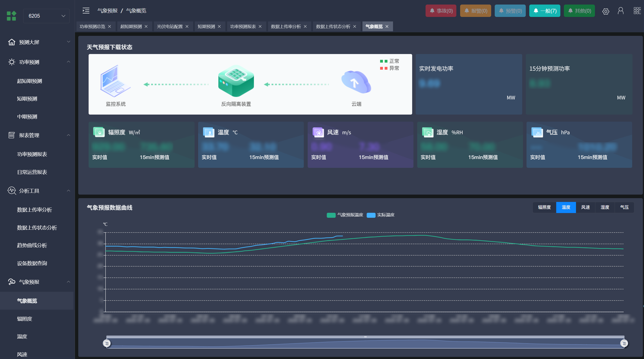Image resolution: width=644 pixels, height=359 pixels.
Task: Close the 气象概览 tab
Action: [387, 26]
